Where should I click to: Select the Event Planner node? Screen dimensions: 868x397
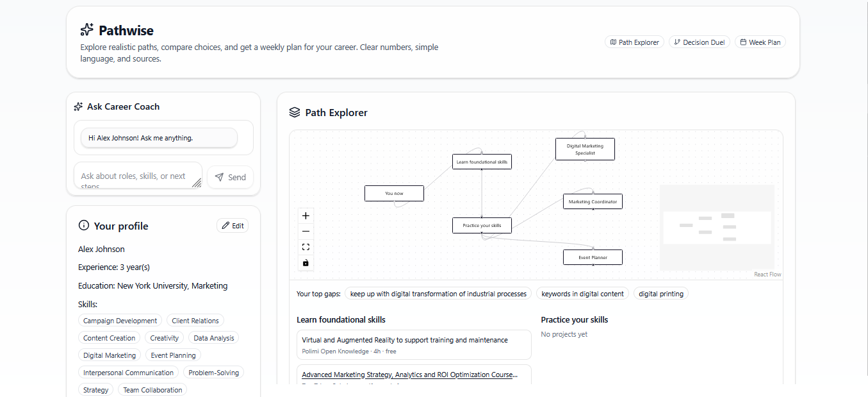coord(593,257)
